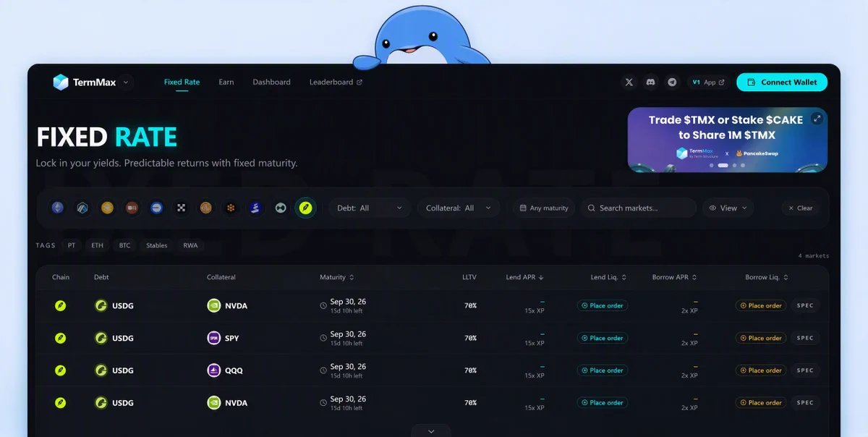Open the Collateral: All dropdown
Viewport: 868px width, 437px height.
tap(459, 208)
